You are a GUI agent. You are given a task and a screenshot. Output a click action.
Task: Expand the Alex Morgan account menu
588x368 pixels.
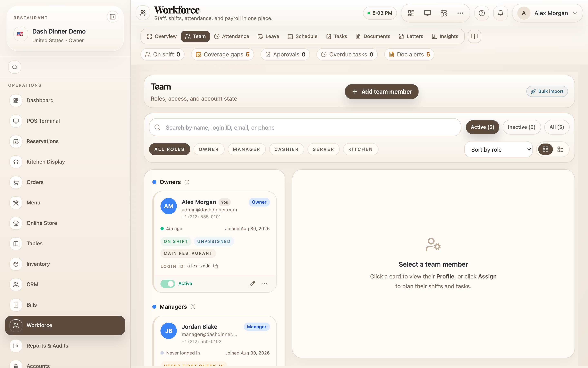547,13
